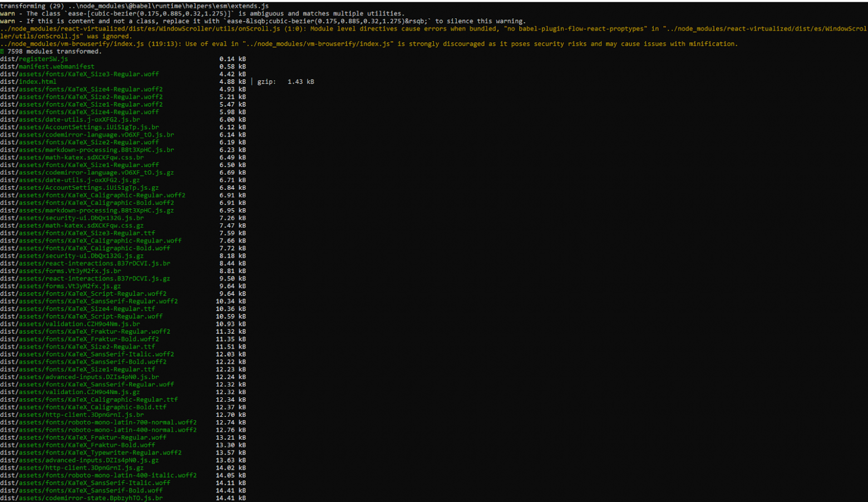This screenshot has height=502, width=868.
Task: Click the KaTeX_SansSerif-Bold.woff2 entry
Action: [83, 362]
